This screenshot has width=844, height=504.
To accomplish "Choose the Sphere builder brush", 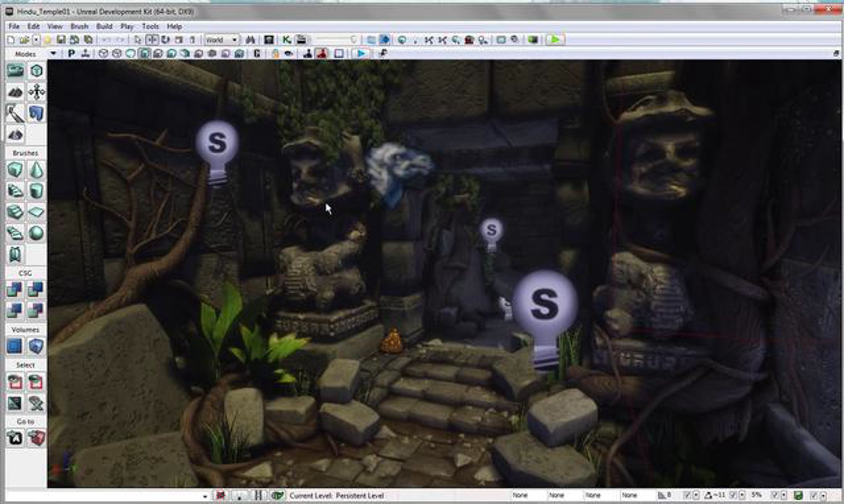I will pos(36,233).
